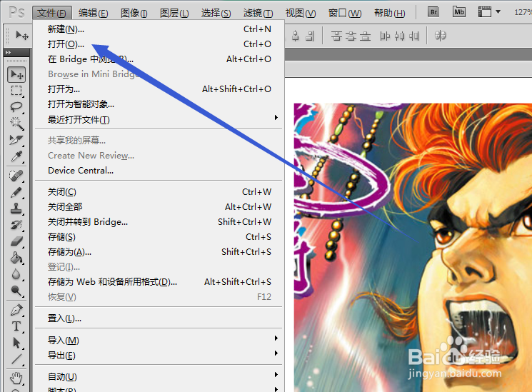
Task: Select the Horizontal Type tool
Action: 16,326
